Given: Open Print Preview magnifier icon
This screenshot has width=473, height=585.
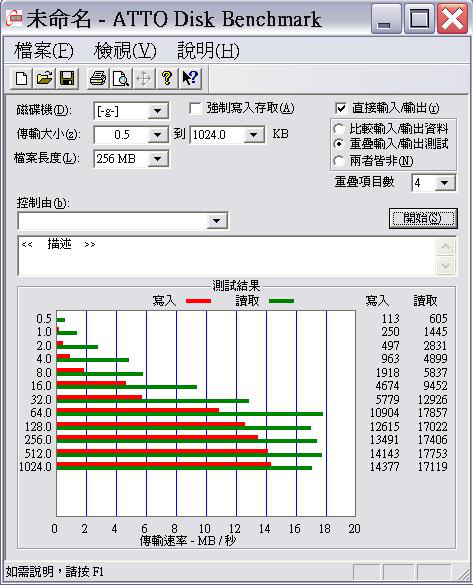Looking at the screenshot, I should (121, 78).
